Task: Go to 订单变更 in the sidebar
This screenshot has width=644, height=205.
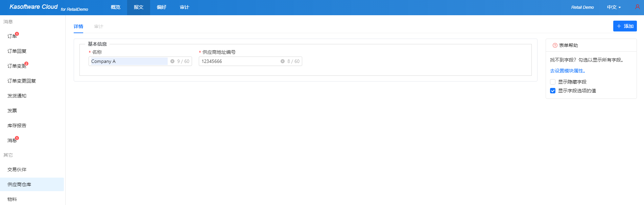Action: (17, 66)
